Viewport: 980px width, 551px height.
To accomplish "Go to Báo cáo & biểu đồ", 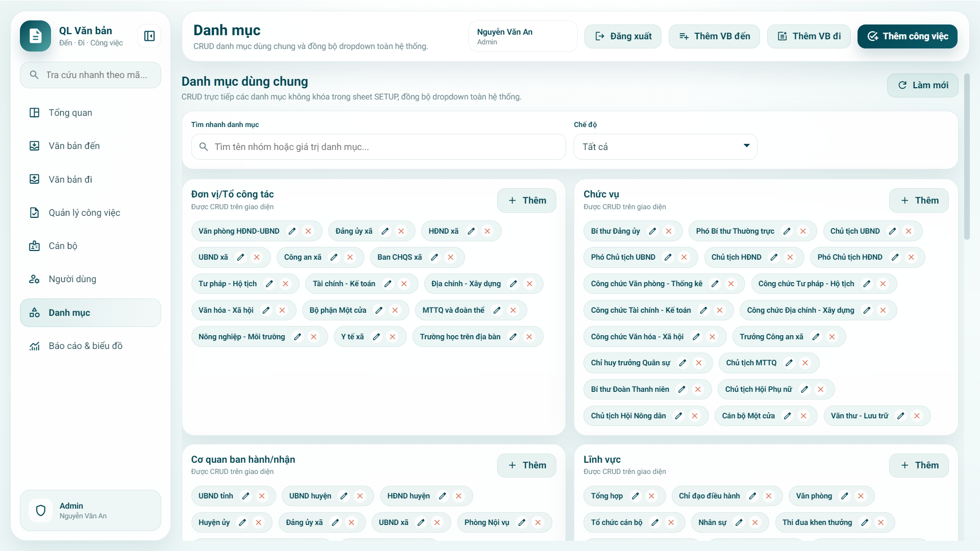I will click(85, 346).
